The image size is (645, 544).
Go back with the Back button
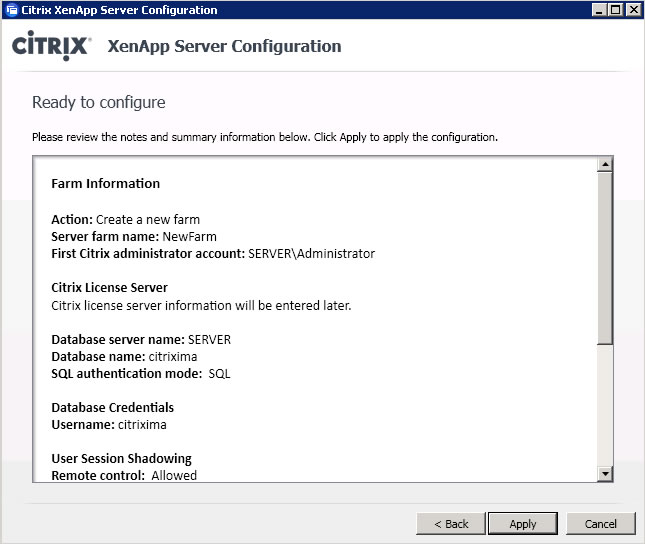tap(451, 523)
